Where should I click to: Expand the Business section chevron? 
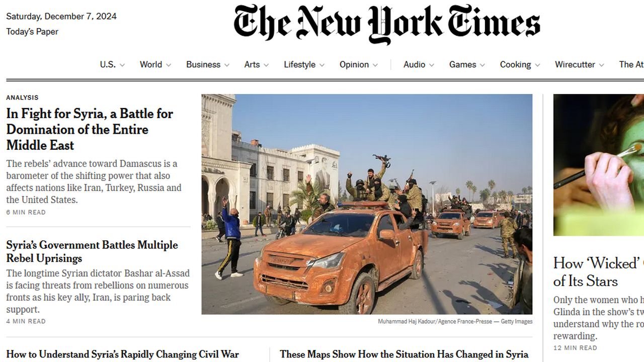click(x=227, y=65)
